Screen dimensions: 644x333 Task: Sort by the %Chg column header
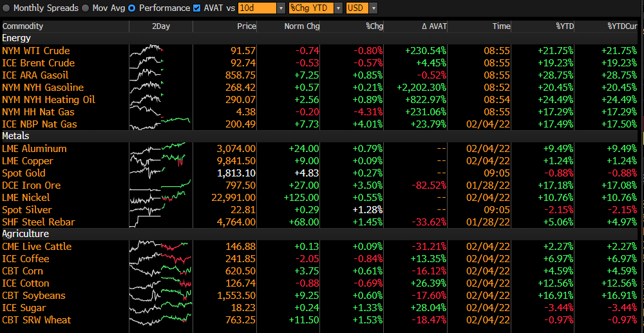coord(374,26)
